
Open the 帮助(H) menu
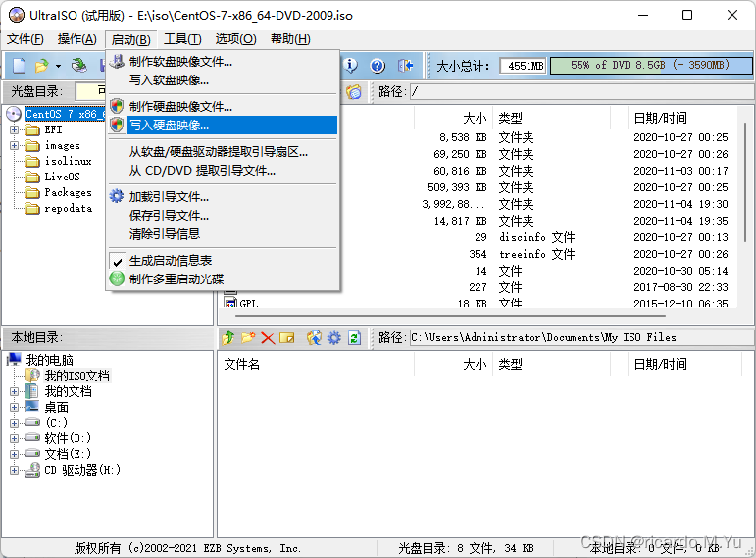click(x=290, y=39)
